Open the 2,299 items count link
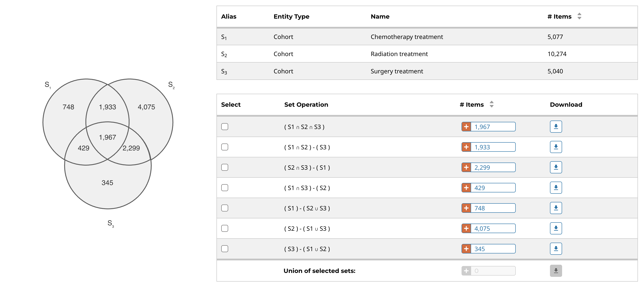The image size is (644, 287). click(482, 167)
